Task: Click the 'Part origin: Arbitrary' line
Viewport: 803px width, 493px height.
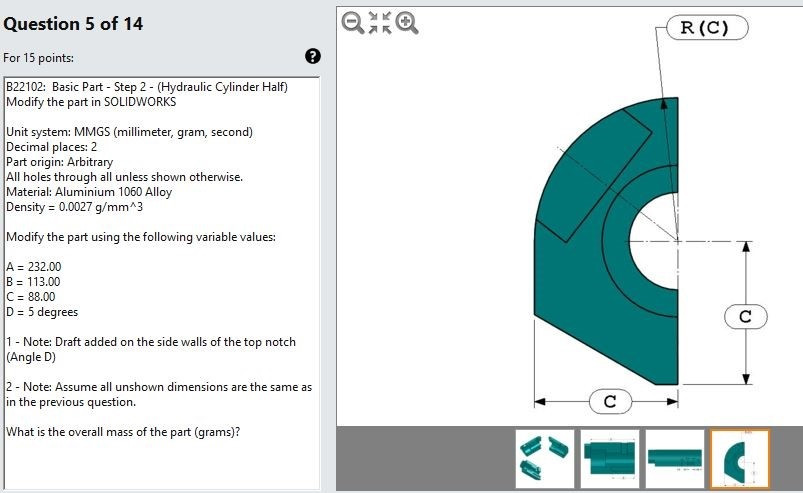Action: coord(59,162)
